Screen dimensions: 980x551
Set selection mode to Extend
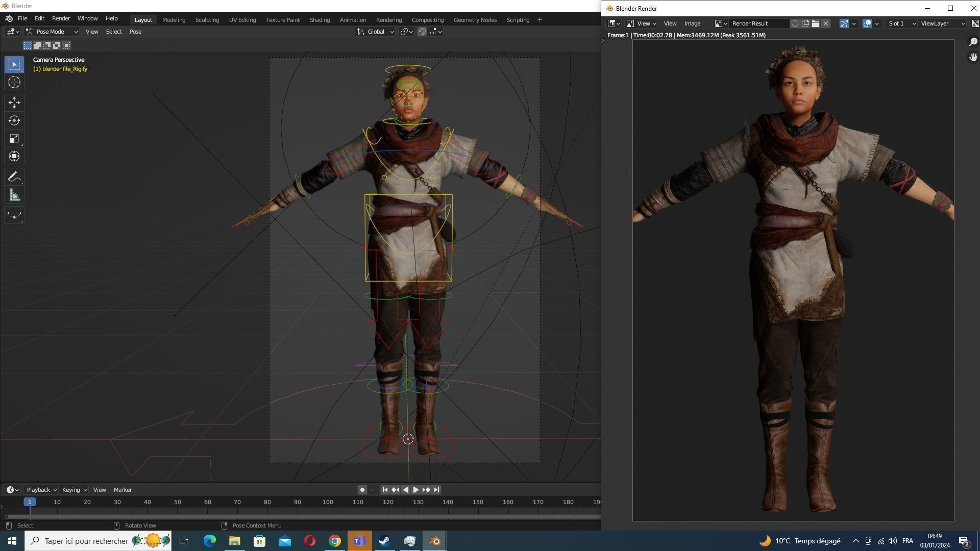[37, 45]
